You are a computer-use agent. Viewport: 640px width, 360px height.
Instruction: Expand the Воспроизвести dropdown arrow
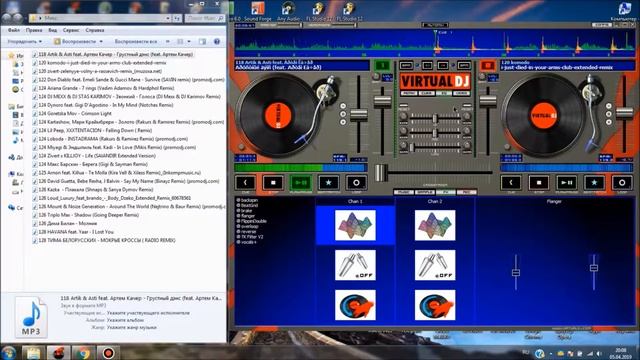click(101, 42)
